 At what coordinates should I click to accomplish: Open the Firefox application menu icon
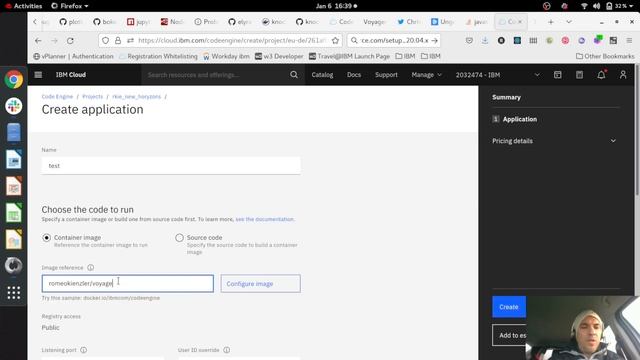click(629, 40)
